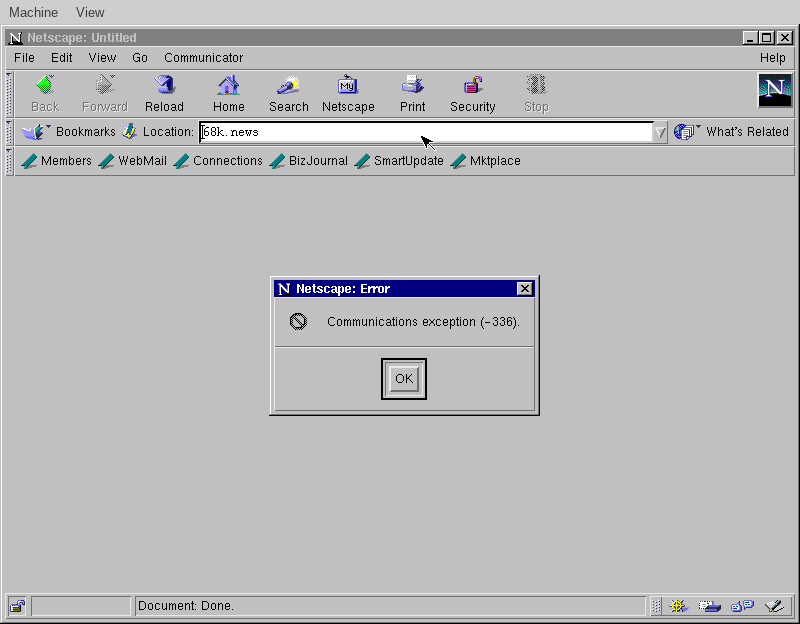
Task: Open the Edit menu
Action: (62, 58)
